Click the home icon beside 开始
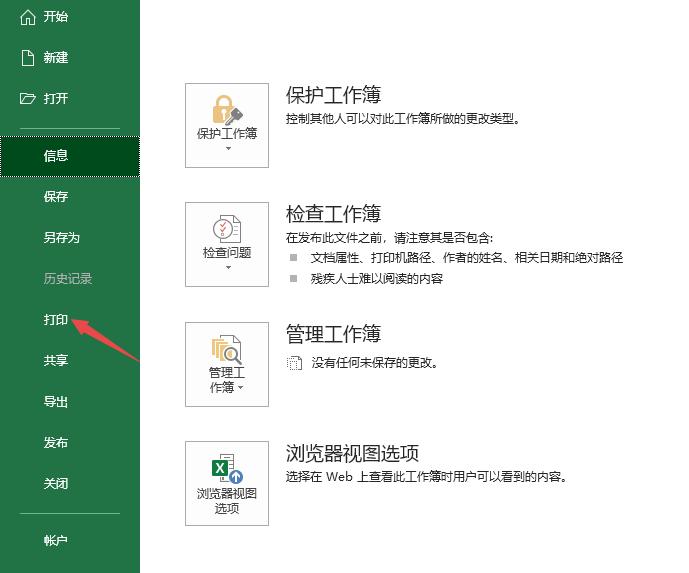The image size is (689, 573). 28,17
